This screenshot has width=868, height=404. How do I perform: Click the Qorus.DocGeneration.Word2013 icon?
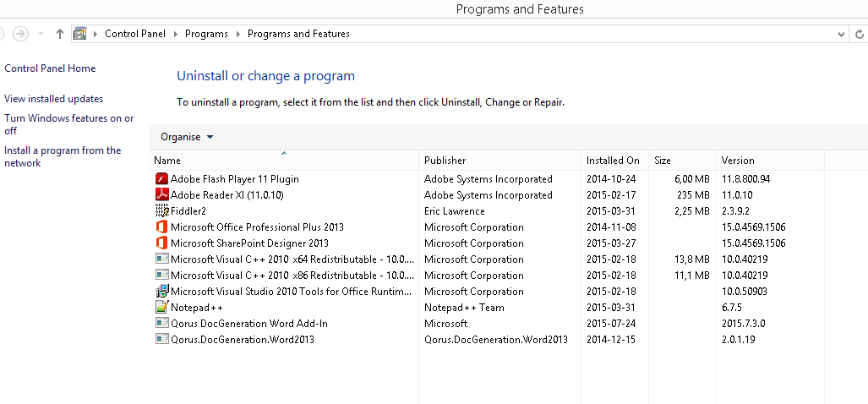(161, 339)
